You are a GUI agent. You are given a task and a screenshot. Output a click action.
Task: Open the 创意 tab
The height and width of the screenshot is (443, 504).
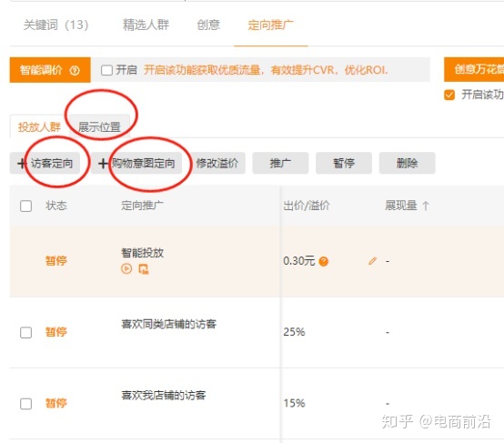click(x=208, y=25)
